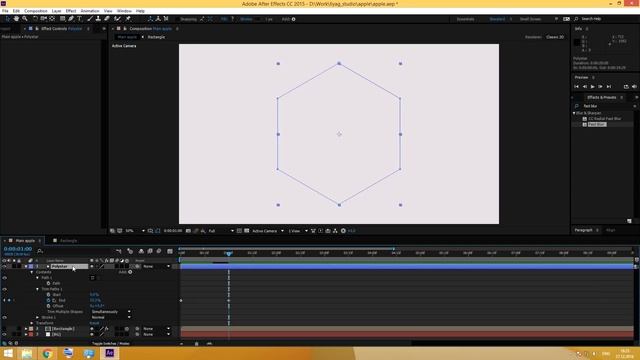The image size is (640, 360).
Task: Open Chrome from the Windows taskbar
Action: coord(47,353)
